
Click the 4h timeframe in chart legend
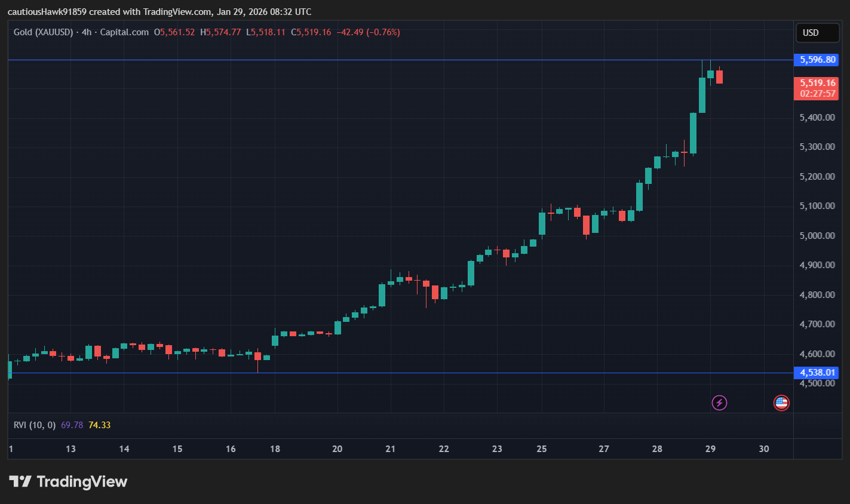(x=87, y=32)
